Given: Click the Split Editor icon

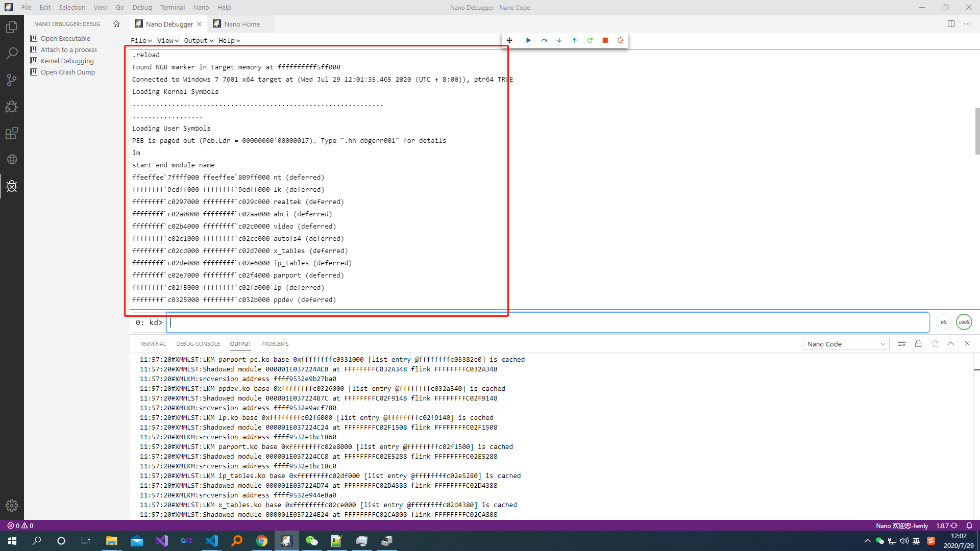Looking at the screenshot, I should pyautogui.click(x=951, y=24).
